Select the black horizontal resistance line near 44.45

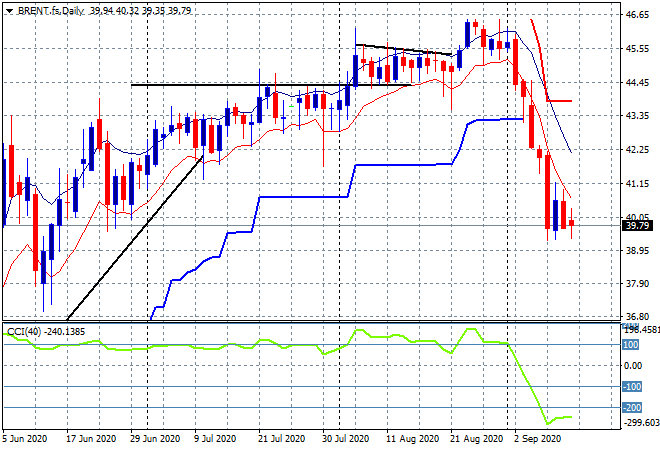(x=269, y=85)
